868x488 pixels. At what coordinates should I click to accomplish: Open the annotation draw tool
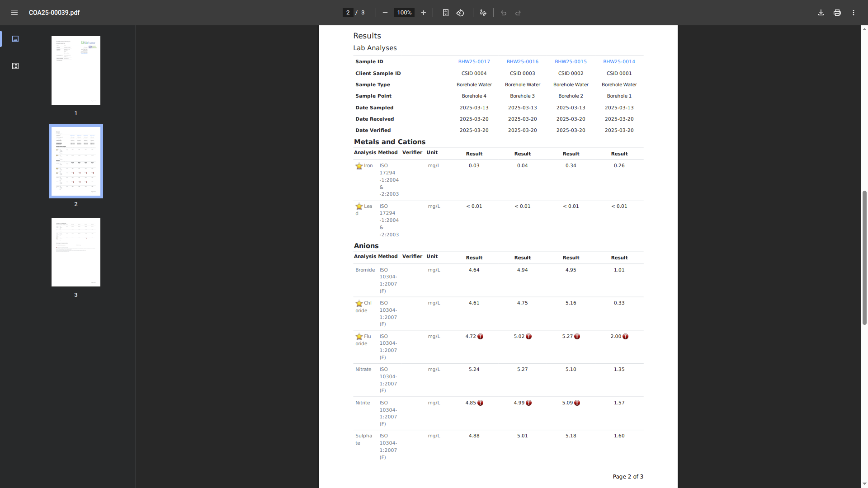(483, 13)
